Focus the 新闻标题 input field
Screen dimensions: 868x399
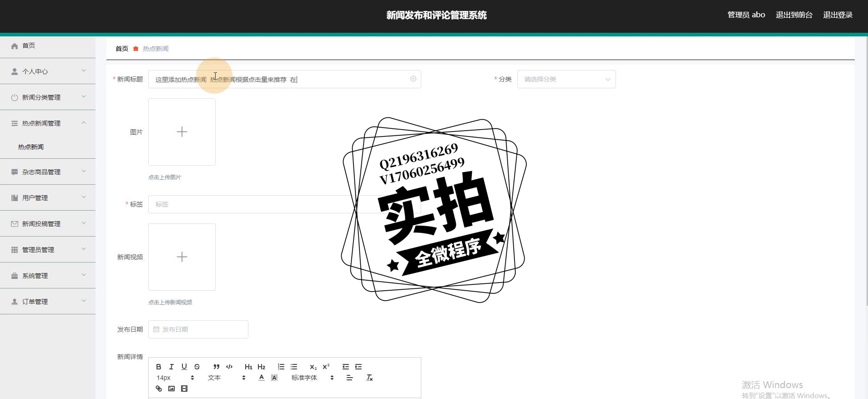pos(284,79)
